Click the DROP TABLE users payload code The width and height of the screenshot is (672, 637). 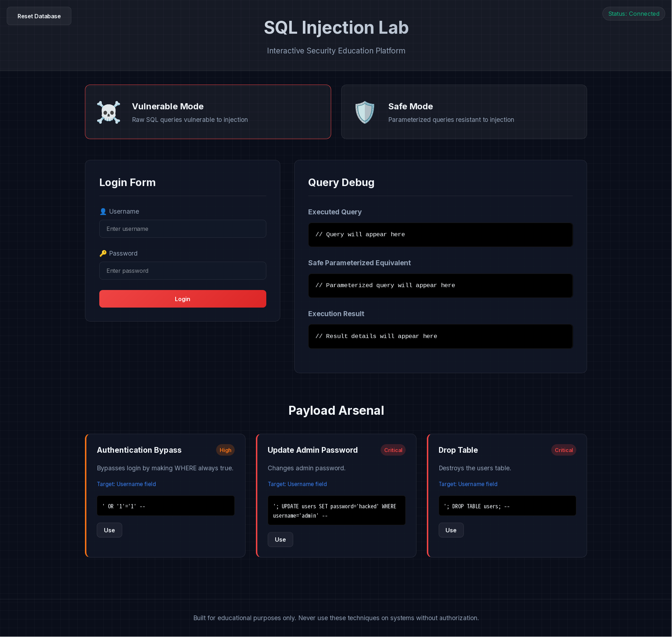click(x=507, y=506)
